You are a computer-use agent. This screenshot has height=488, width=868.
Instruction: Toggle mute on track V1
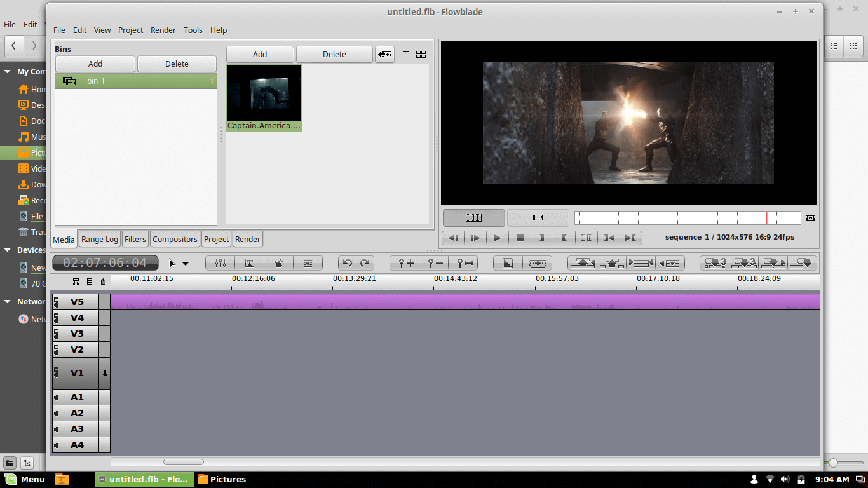click(x=56, y=373)
